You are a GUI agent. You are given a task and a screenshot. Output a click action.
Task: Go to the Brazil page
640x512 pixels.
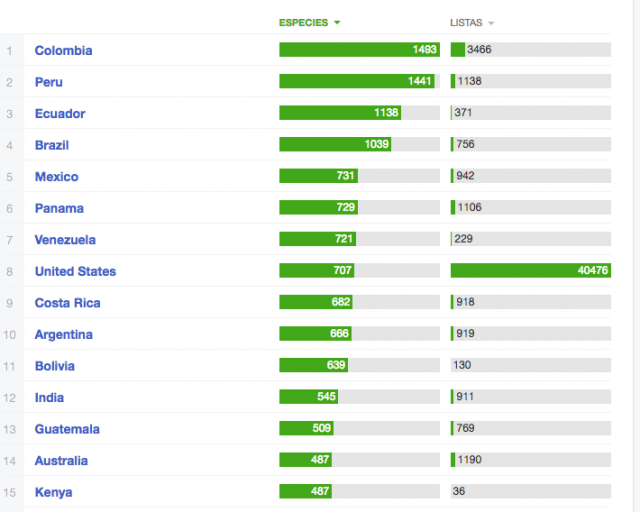[x=52, y=145]
